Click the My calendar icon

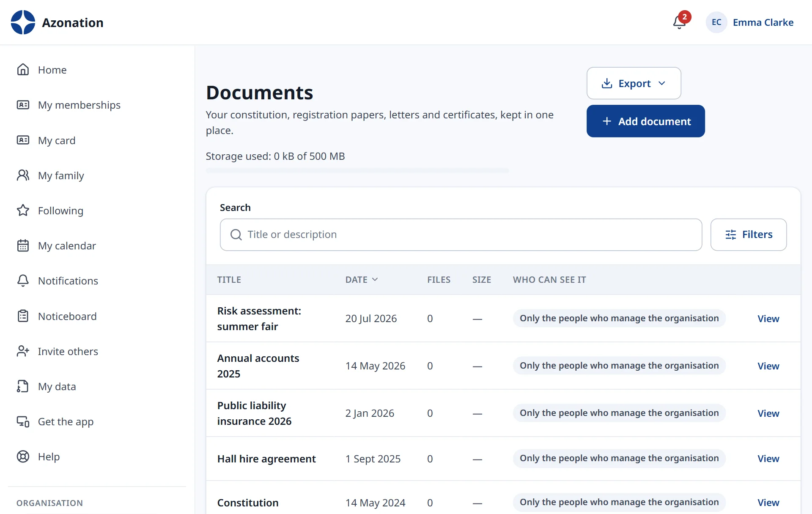coord(23,246)
